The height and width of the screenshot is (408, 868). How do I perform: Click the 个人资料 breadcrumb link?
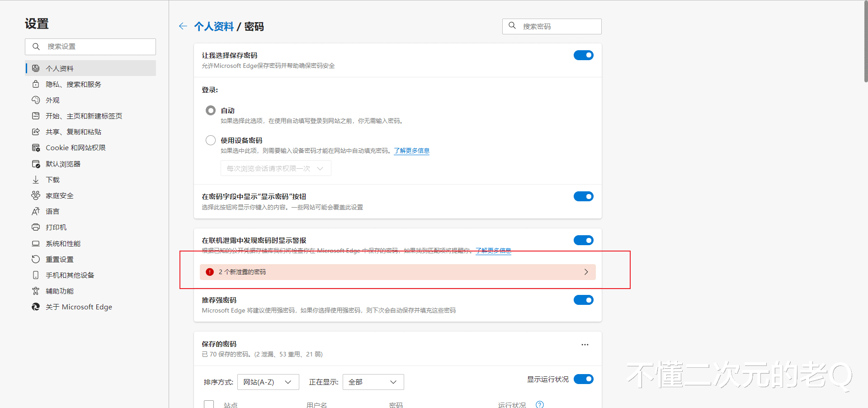point(214,26)
